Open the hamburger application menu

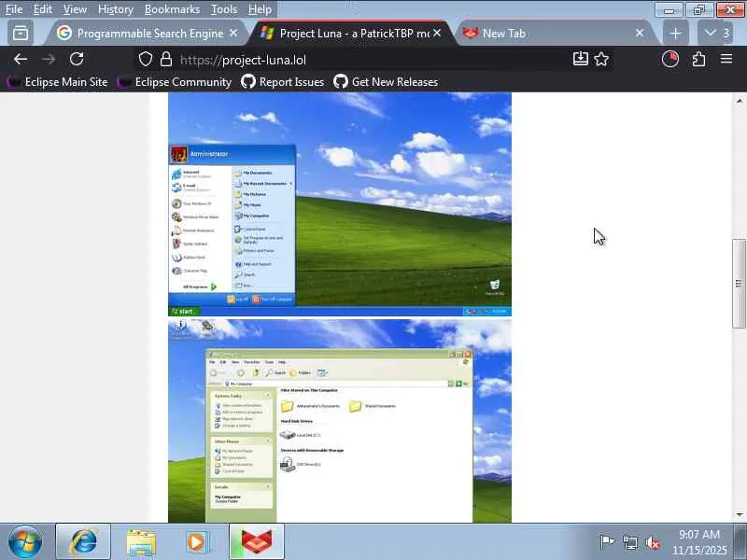[726, 59]
